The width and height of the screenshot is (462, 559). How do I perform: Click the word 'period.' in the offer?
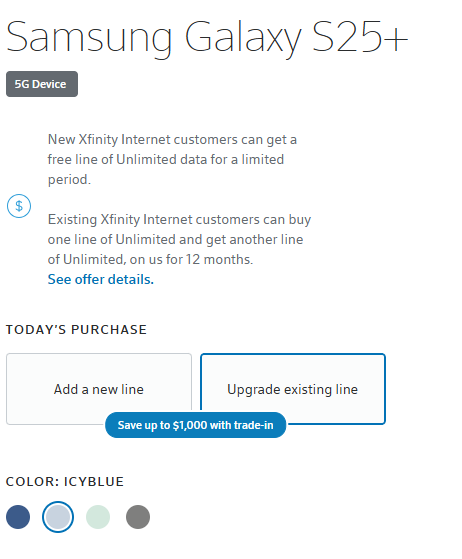click(69, 179)
